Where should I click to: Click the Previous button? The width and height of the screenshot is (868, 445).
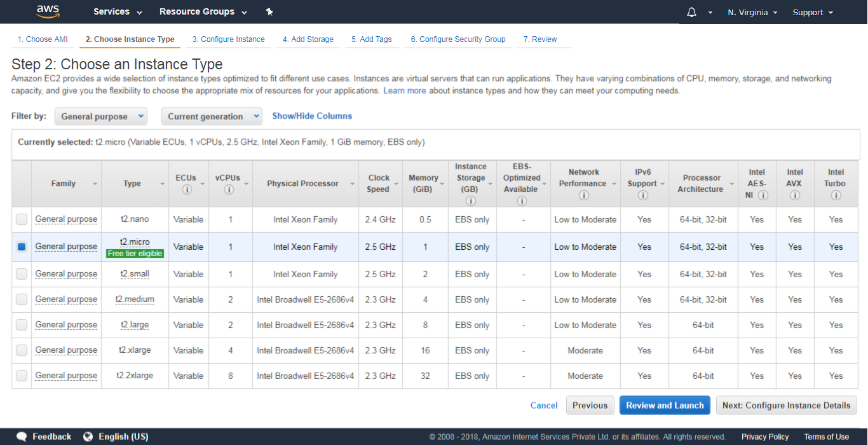click(x=590, y=406)
